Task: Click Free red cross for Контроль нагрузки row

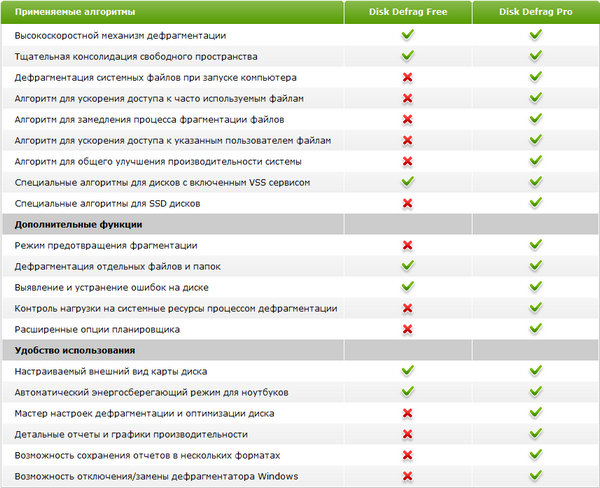Action: click(407, 308)
